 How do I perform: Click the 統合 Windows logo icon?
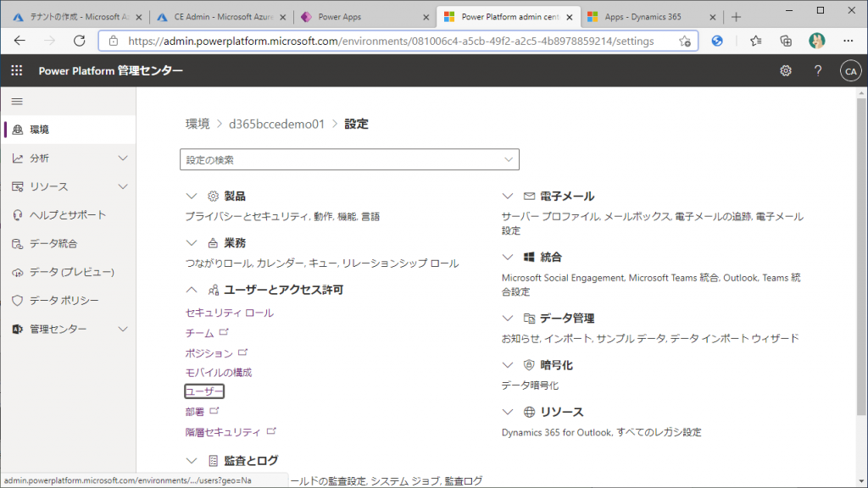tap(529, 257)
